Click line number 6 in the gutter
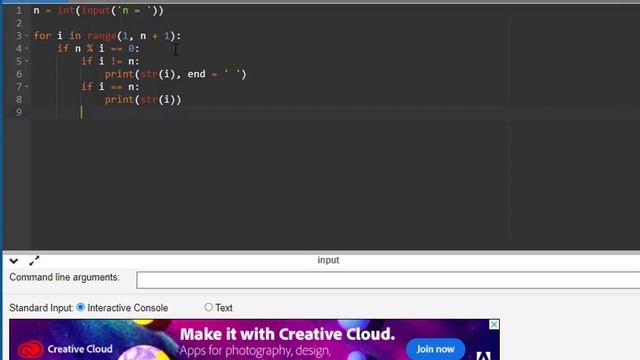 pyautogui.click(x=19, y=74)
